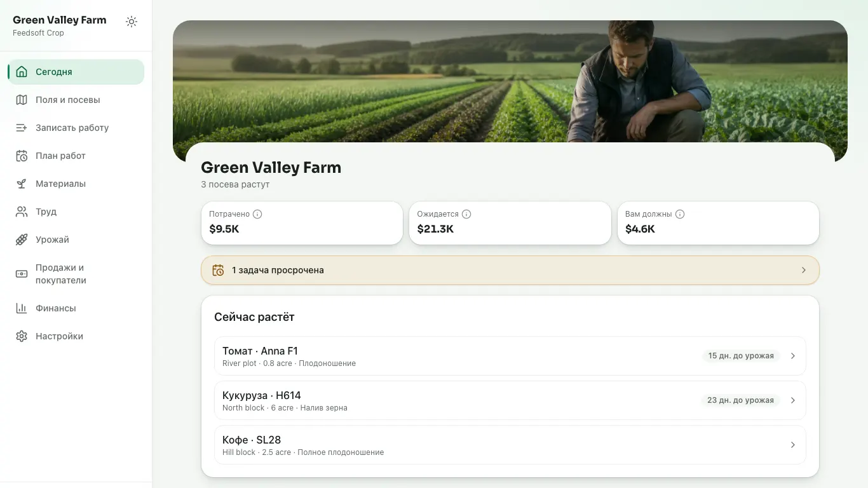The image size is (868, 488).
Task: Click the Томат · Anna F1 crop name
Action: (x=260, y=351)
